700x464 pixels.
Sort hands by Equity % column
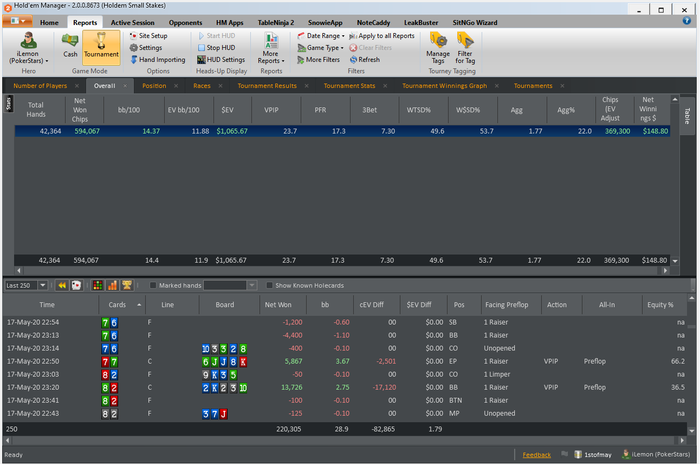tap(660, 305)
